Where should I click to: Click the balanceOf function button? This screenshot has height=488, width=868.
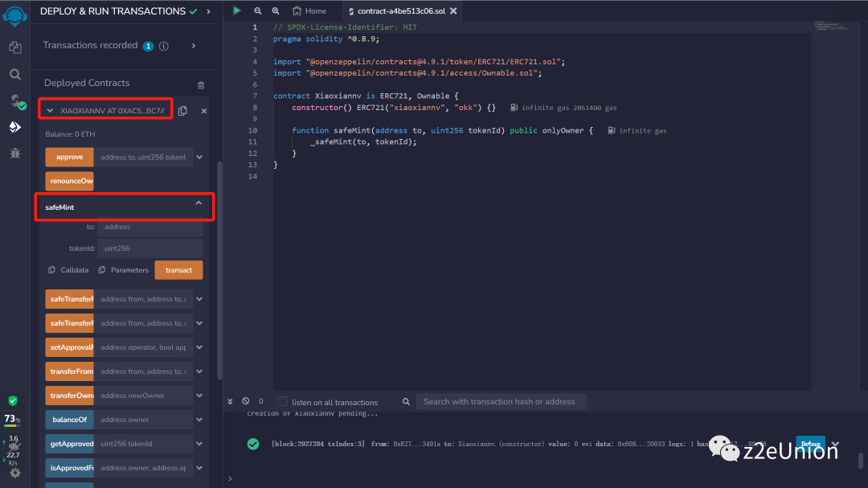pyautogui.click(x=69, y=420)
